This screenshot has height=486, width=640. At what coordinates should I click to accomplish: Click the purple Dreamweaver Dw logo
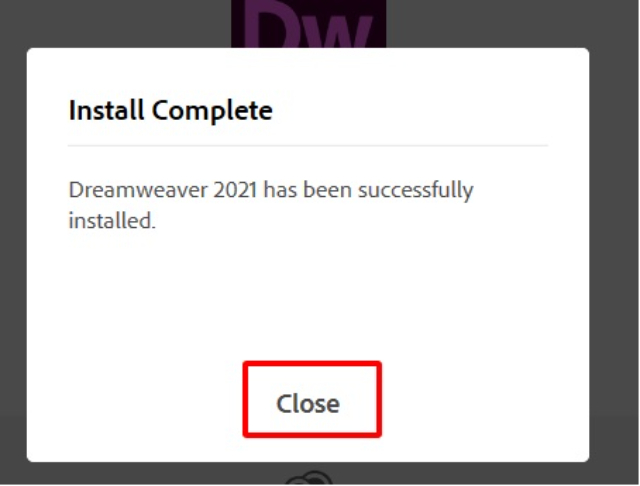309,24
